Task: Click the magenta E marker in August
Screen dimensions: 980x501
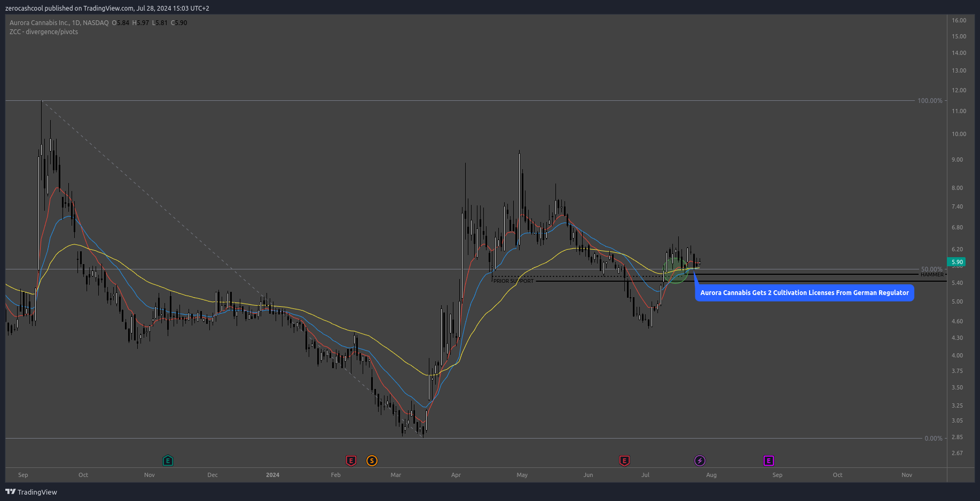Action: click(x=769, y=460)
